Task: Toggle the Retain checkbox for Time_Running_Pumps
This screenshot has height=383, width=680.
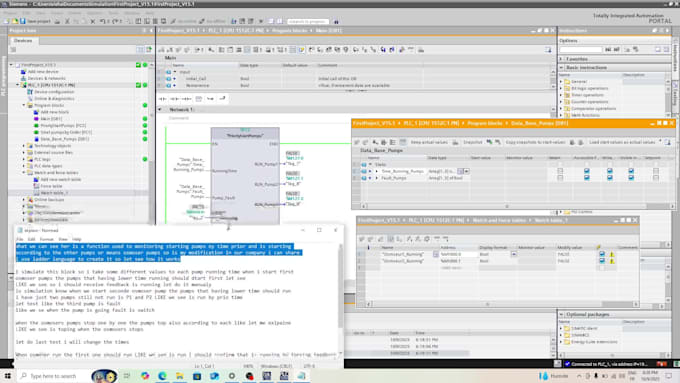Action: pos(560,171)
